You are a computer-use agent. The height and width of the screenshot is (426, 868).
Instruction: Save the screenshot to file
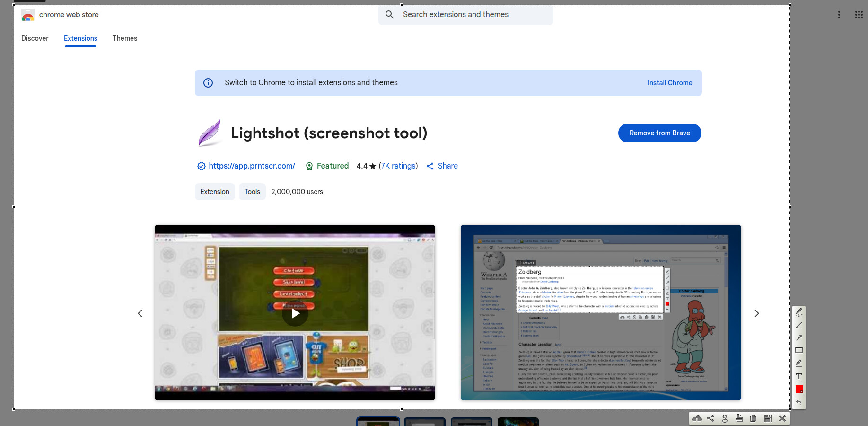(x=768, y=418)
